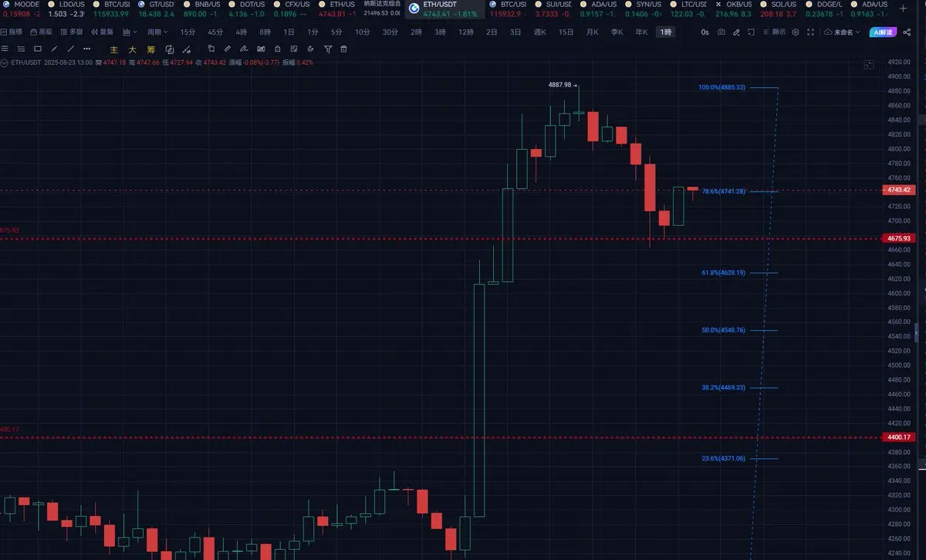Image resolution: width=926 pixels, height=560 pixels.
Task: Open the 納斯达克综合 index tab
Action: [383, 8]
